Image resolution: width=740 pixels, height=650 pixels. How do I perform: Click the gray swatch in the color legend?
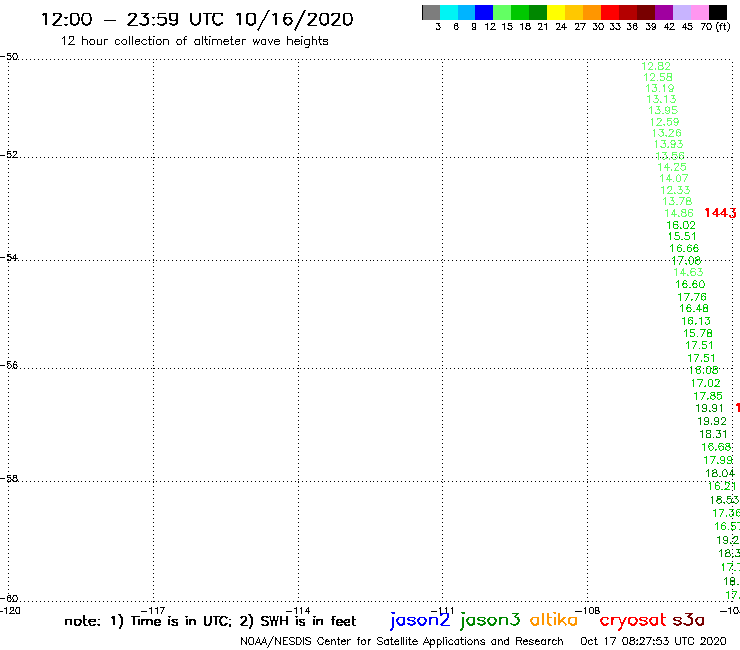point(431,12)
